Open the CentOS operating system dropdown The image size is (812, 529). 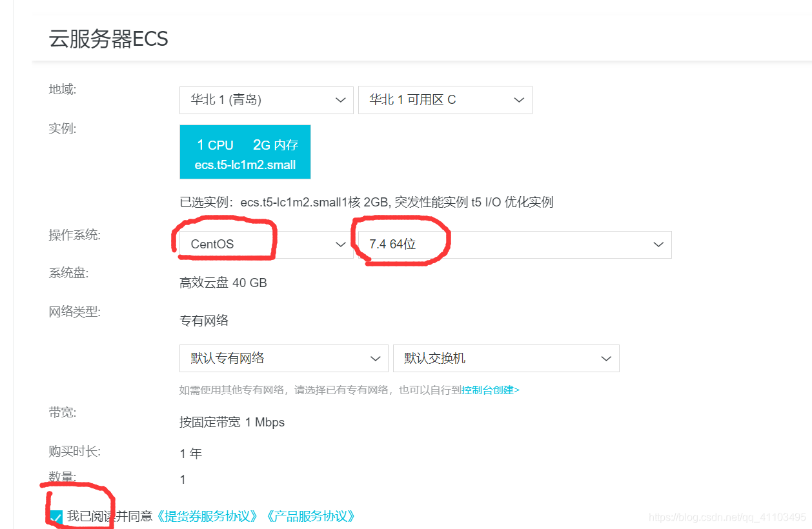266,245
